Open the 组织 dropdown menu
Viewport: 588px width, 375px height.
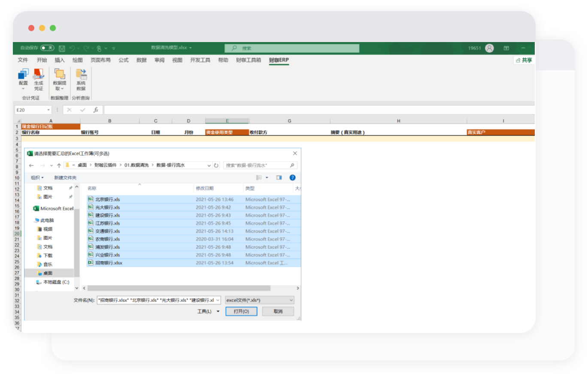(37, 178)
